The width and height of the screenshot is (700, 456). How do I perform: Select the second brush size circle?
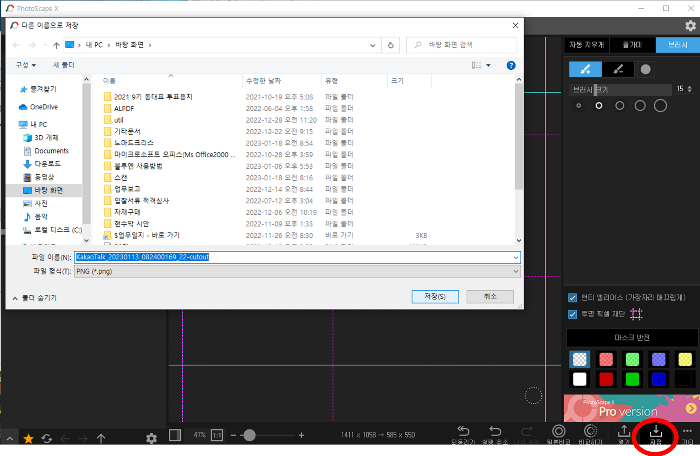point(599,106)
